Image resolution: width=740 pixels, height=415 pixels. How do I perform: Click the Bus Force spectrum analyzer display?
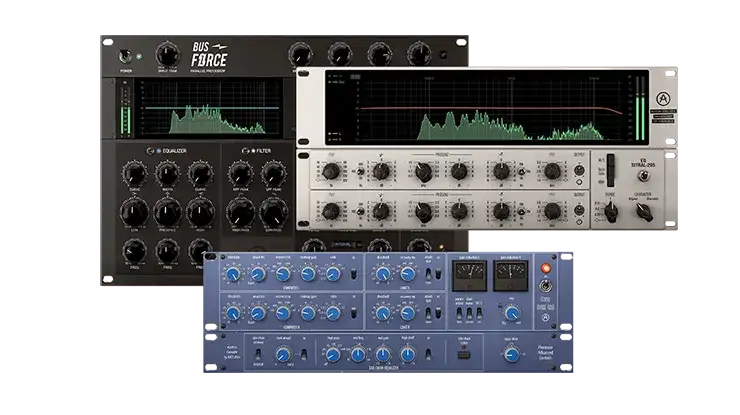coord(210,108)
